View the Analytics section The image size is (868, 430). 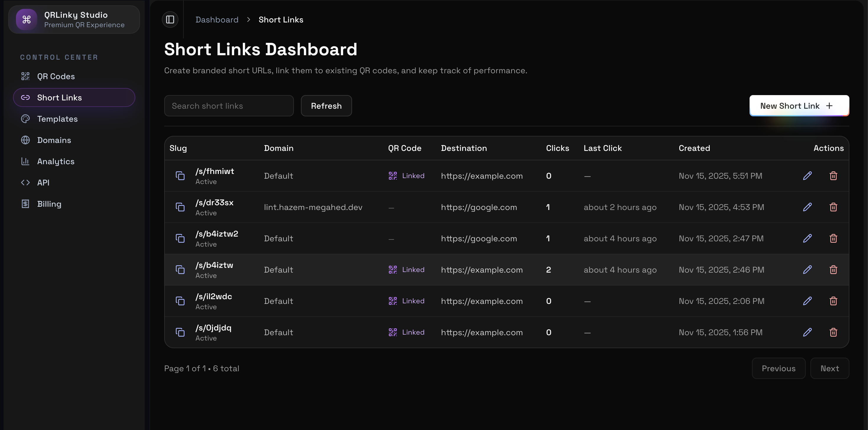pyautogui.click(x=56, y=161)
